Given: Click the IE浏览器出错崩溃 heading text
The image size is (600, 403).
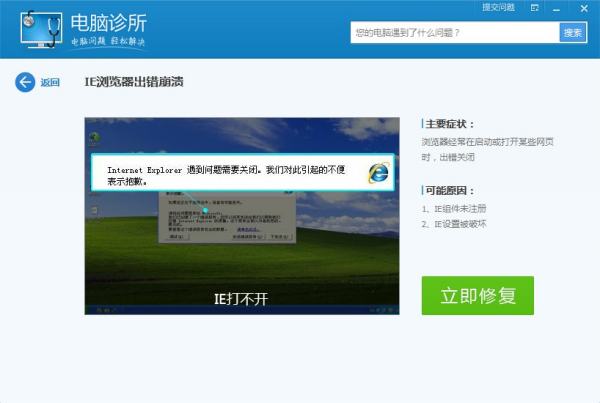Looking at the screenshot, I should tap(134, 82).
